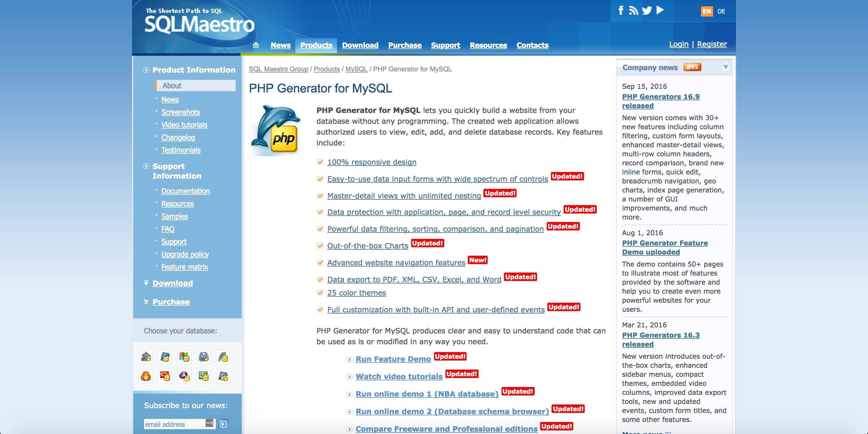
Task: Toggle the Product Information section expander
Action: (146, 70)
